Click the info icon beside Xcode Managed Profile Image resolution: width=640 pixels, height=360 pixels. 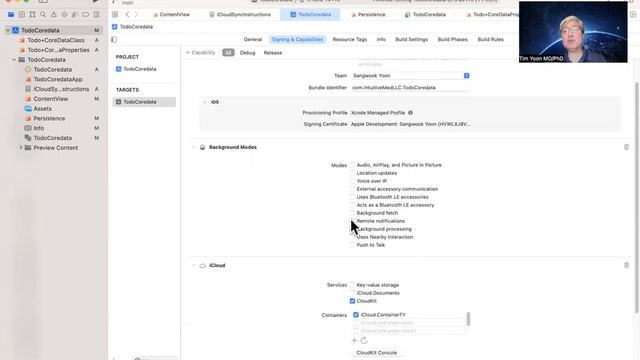(x=410, y=113)
